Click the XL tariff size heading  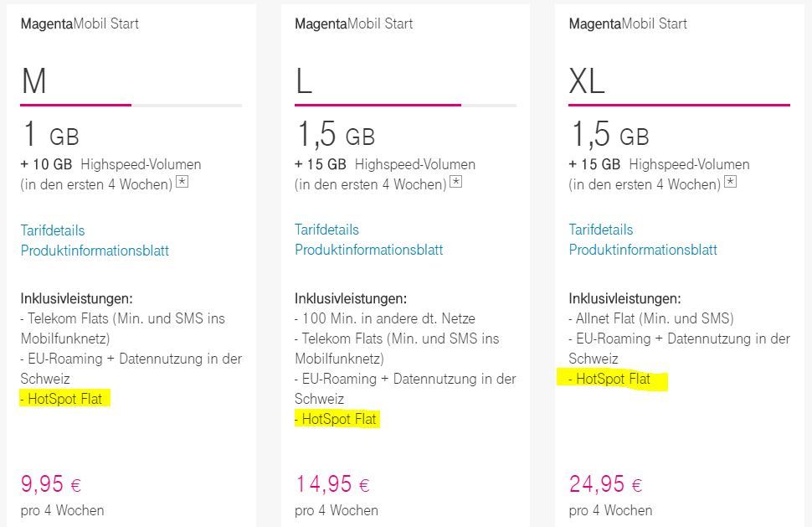coord(586,81)
